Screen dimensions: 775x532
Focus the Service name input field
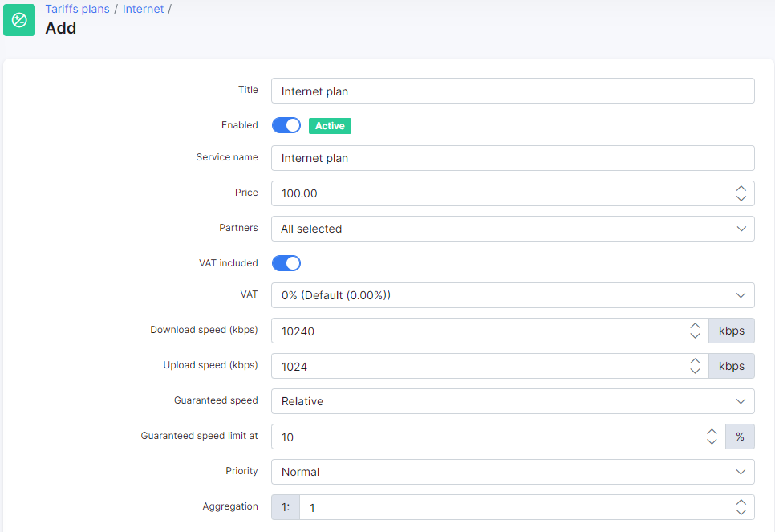tap(512, 158)
